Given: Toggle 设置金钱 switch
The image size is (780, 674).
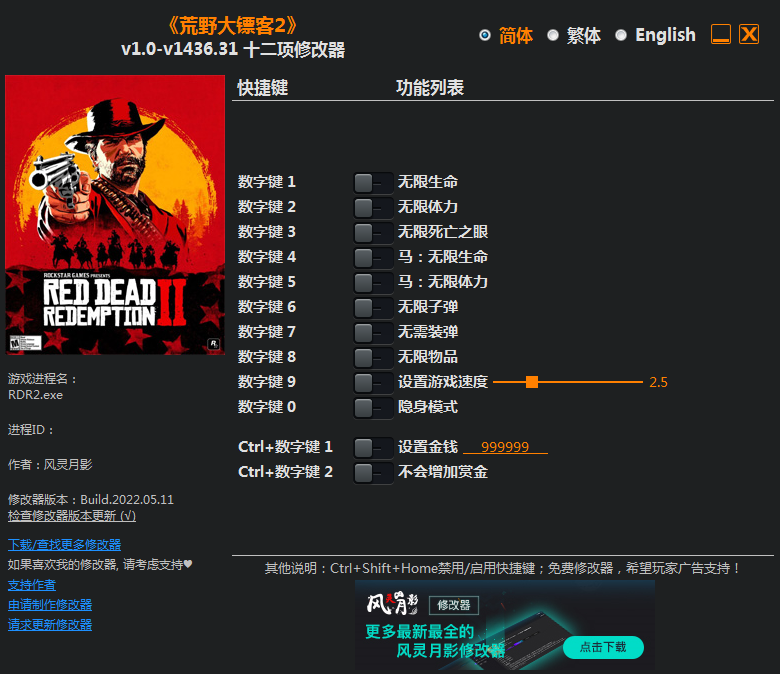Looking at the screenshot, I should (x=373, y=447).
